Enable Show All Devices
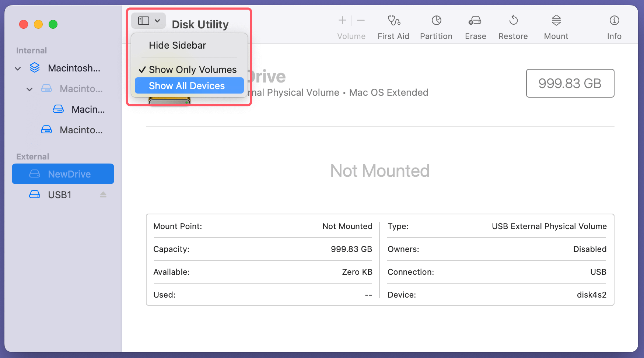The width and height of the screenshot is (644, 358). point(187,85)
